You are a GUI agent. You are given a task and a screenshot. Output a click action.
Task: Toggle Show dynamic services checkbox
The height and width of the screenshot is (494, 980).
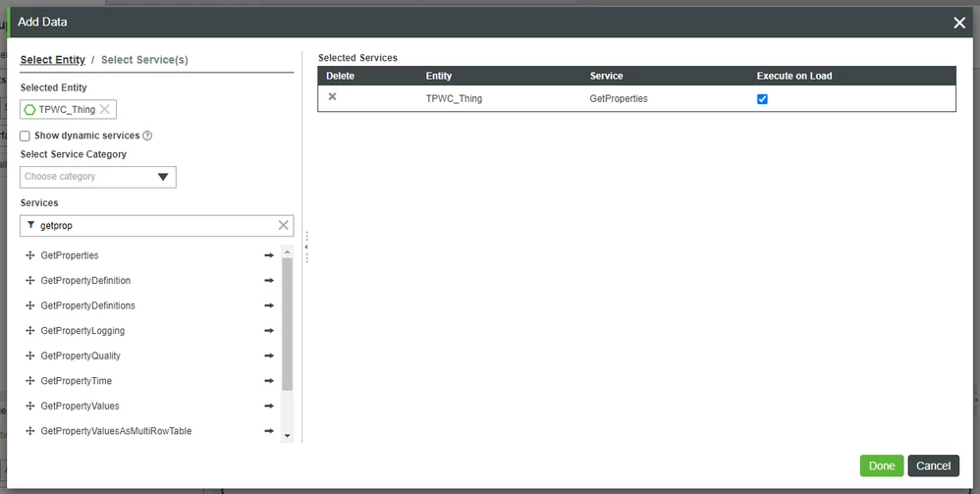pyautogui.click(x=25, y=136)
